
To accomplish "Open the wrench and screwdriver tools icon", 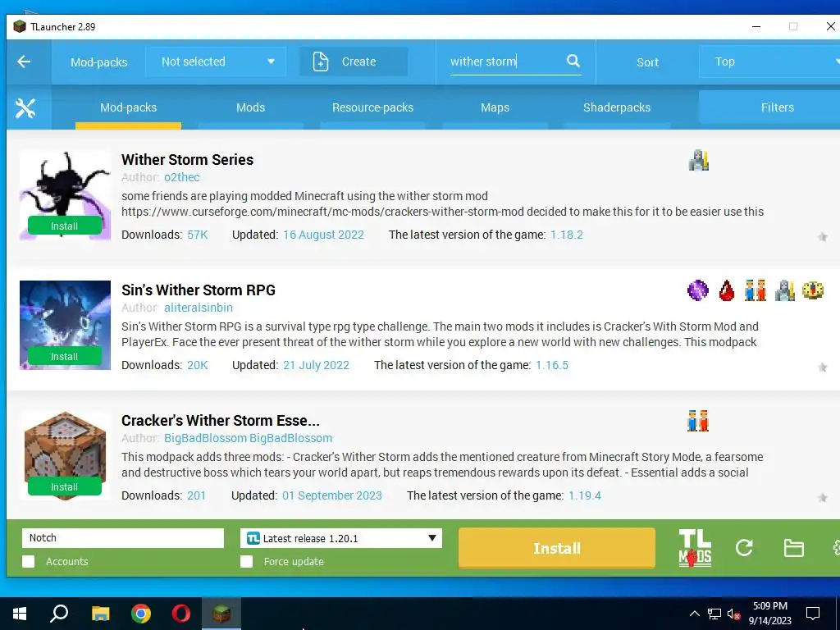I will pos(25,108).
